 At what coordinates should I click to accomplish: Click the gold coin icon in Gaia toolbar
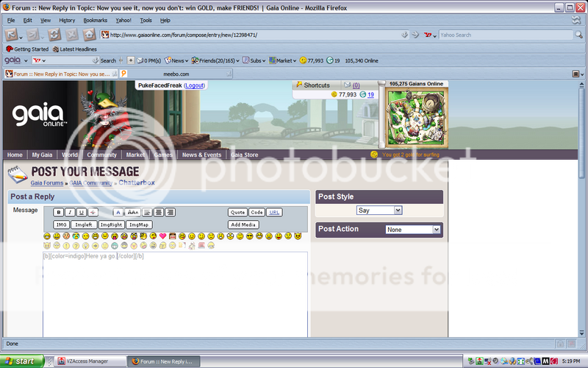(303, 60)
